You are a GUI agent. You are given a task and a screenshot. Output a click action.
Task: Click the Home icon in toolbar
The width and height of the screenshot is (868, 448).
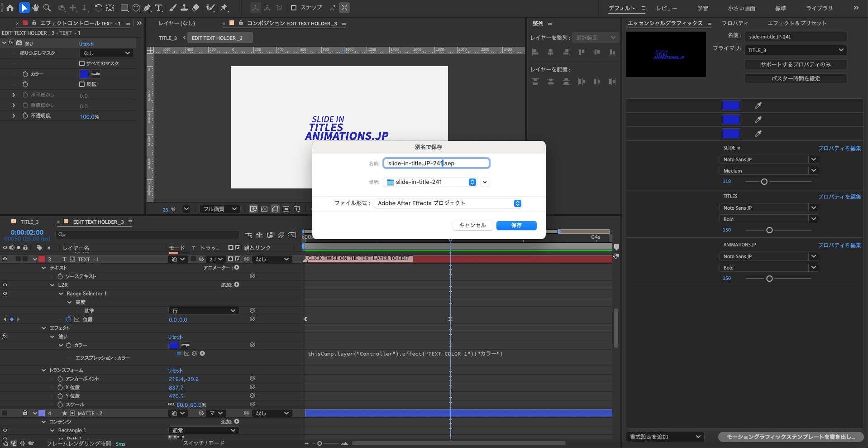click(x=10, y=8)
